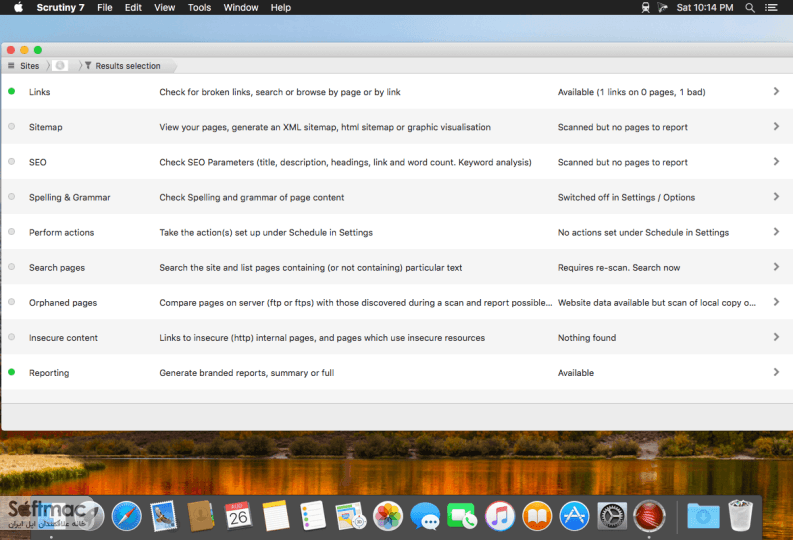Select the Sitemap result label
This screenshot has height=540, width=793.
(46, 127)
